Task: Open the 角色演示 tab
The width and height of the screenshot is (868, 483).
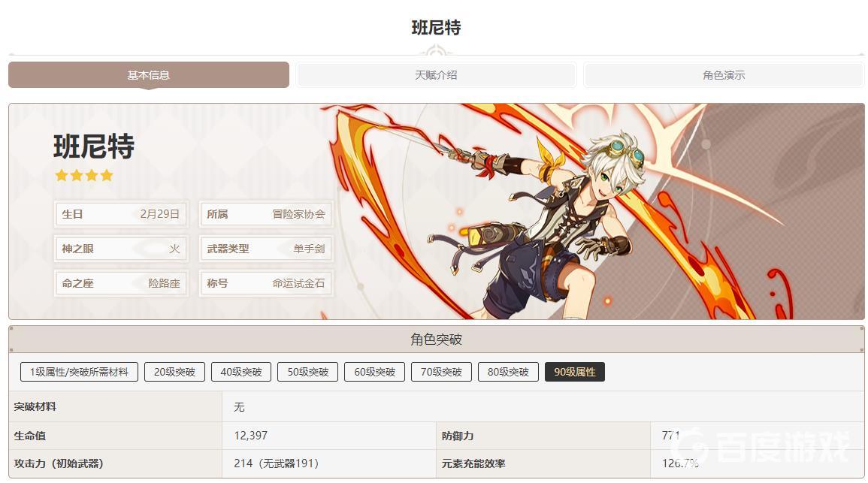Action: [x=724, y=74]
